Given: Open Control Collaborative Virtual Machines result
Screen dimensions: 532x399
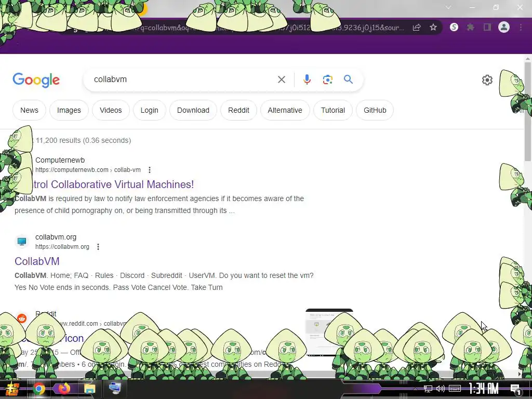Looking at the screenshot, I should tap(114, 184).
